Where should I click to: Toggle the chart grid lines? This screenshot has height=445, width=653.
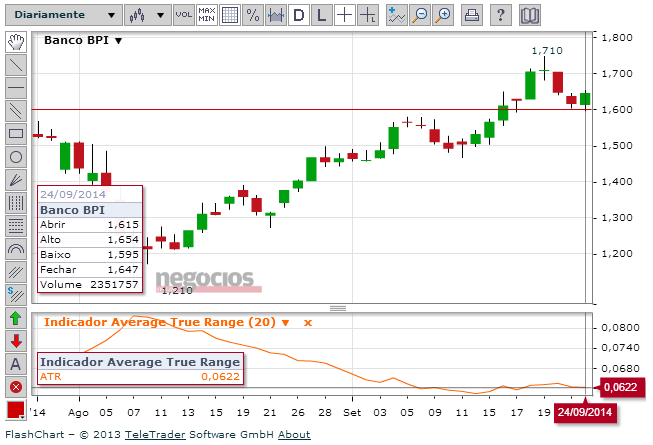coord(230,15)
